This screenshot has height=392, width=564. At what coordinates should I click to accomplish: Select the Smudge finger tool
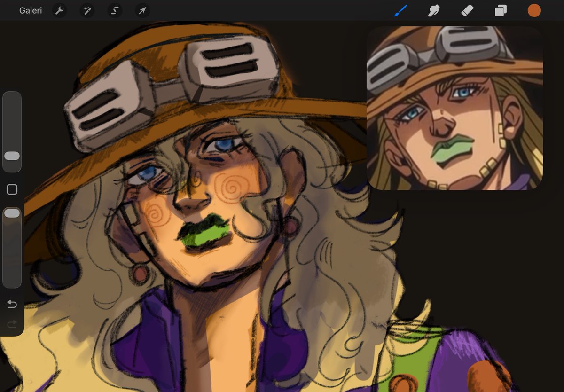433,10
